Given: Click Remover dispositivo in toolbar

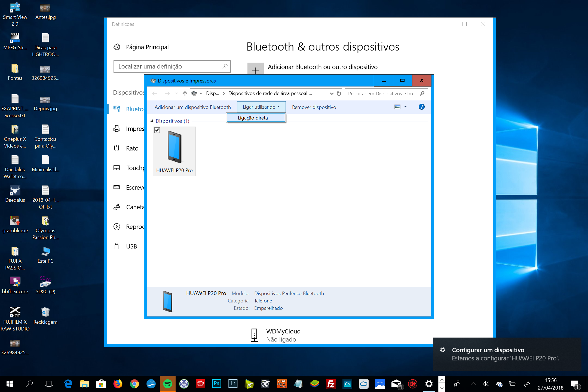Looking at the screenshot, I should click(x=314, y=107).
